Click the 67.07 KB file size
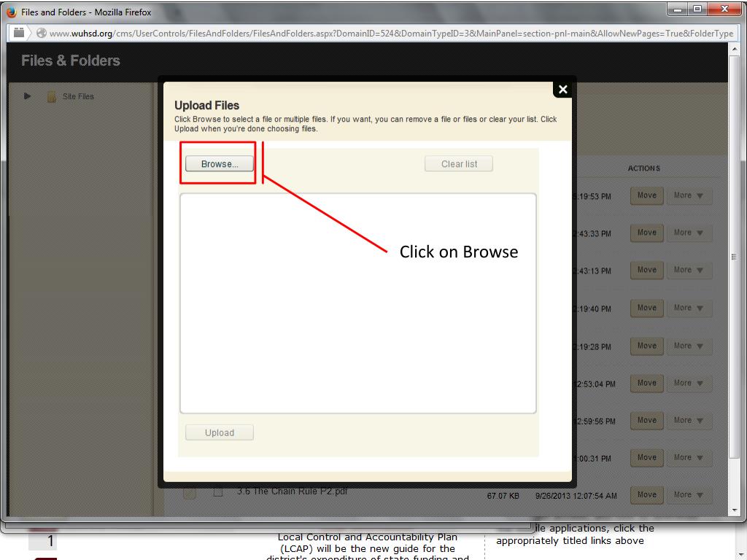The height and width of the screenshot is (560, 747). tap(503, 496)
